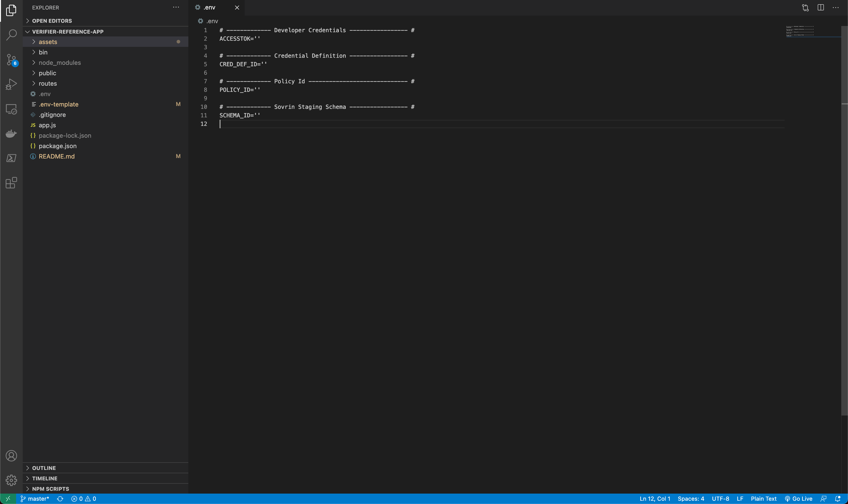
Task: Expand the OPEN EDITORS section
Action: point(106,21)
